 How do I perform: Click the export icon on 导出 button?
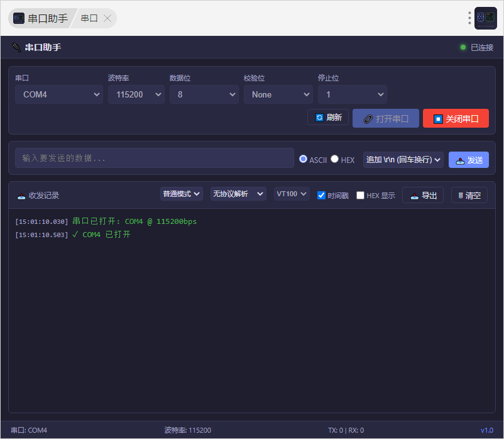[x=415, y=196]
